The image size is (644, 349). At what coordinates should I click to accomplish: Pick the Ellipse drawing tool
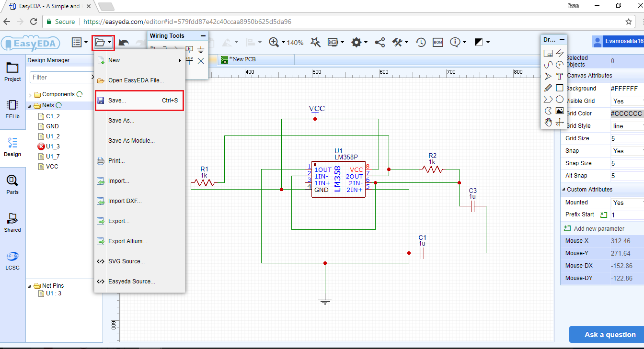tap(559, 100)
